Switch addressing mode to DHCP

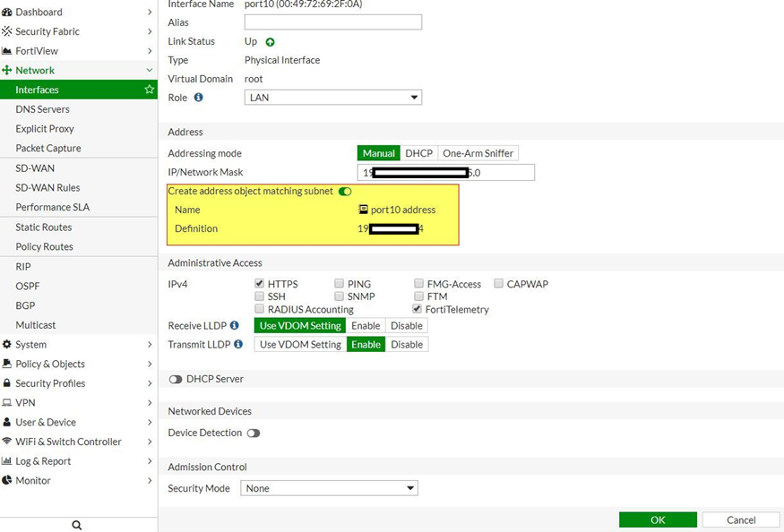pos(419,153)
